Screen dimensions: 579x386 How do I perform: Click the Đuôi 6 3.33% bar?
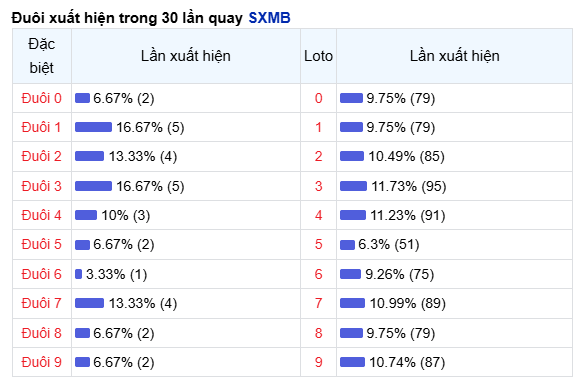coord(78,274)
